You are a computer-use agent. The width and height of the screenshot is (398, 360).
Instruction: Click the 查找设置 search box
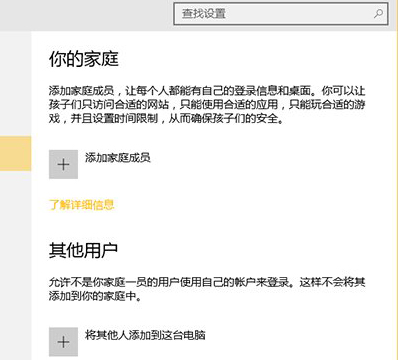coord(281,14)
